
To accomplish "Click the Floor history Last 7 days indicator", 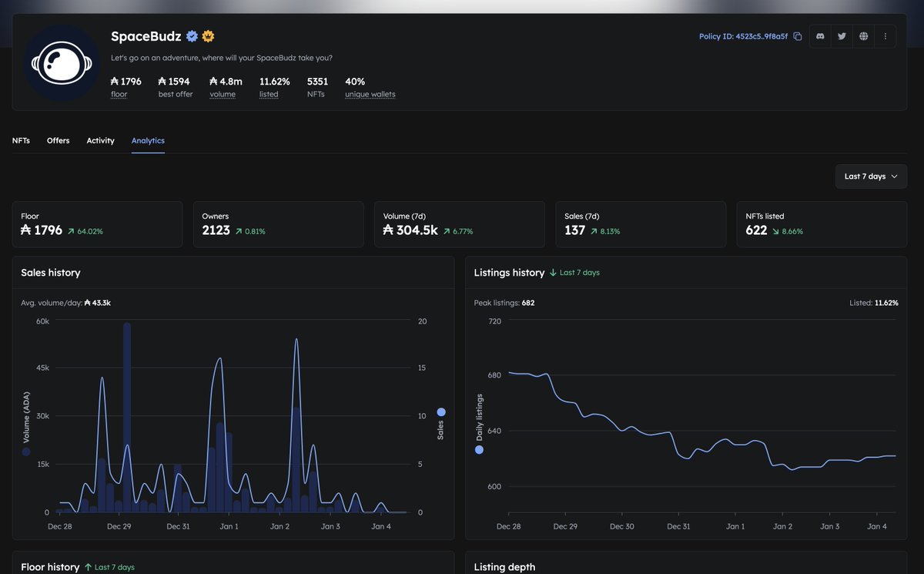I will [x=109, y=567].
